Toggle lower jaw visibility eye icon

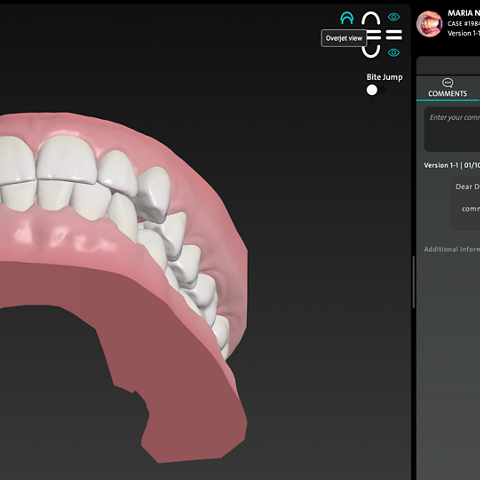394,52
